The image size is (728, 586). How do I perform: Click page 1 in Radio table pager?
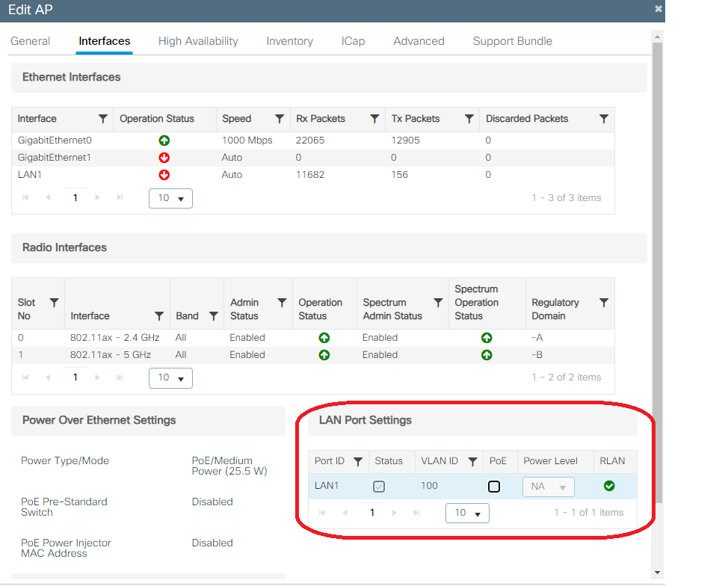(x=75, y=377)
